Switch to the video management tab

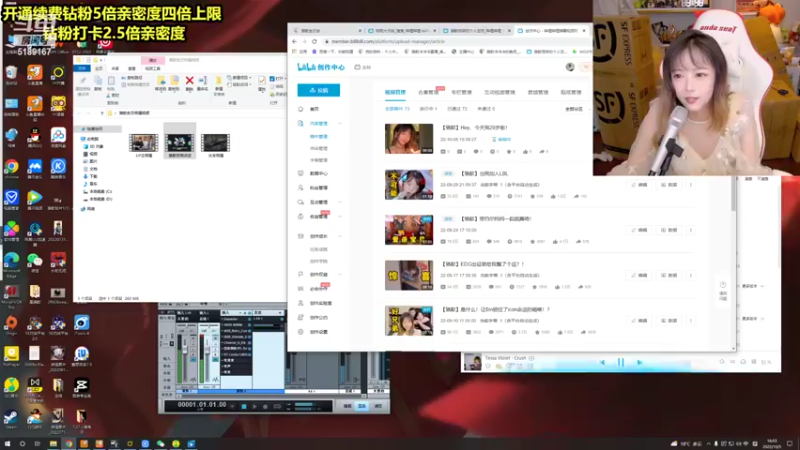pos(395,92)
